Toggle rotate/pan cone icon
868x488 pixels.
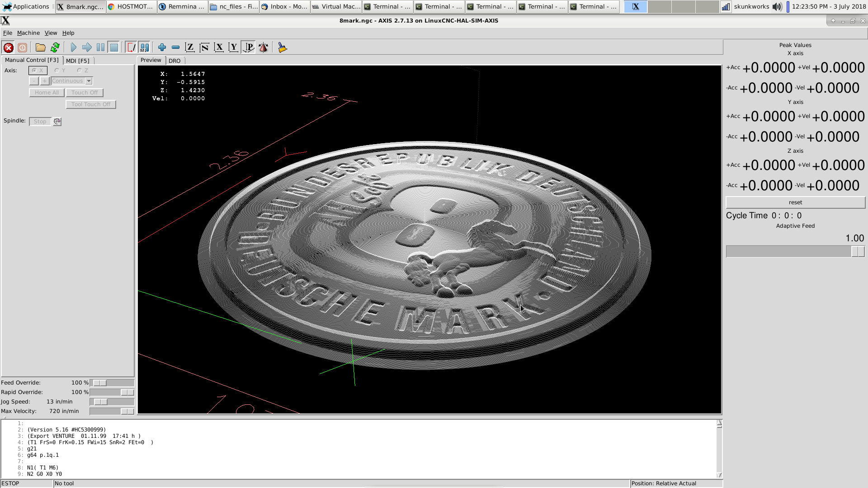[x=263, y=47]
